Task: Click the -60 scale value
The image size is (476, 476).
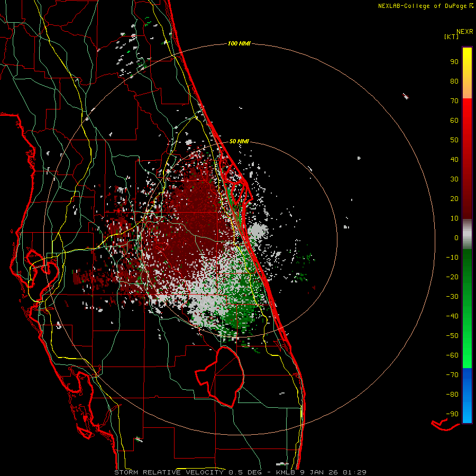Action: point(452,355)
